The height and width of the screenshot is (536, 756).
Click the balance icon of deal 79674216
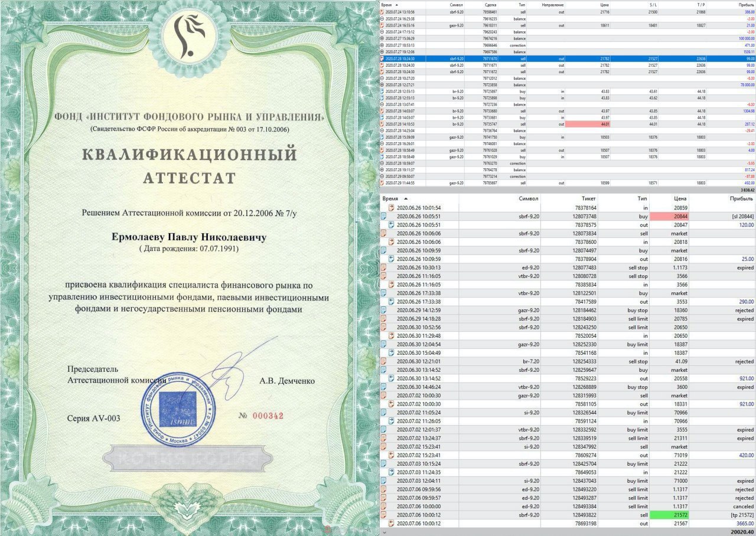click(382, 38)
